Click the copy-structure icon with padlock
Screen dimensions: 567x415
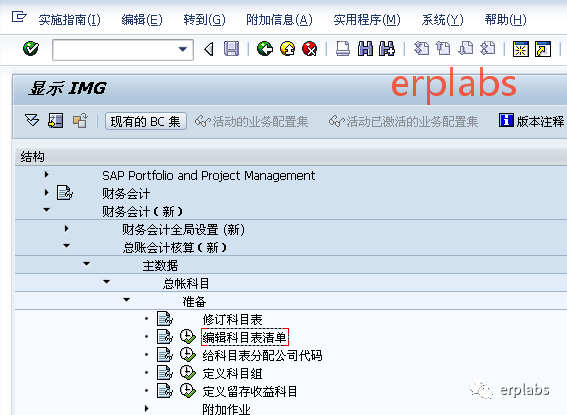click(80, 120)
